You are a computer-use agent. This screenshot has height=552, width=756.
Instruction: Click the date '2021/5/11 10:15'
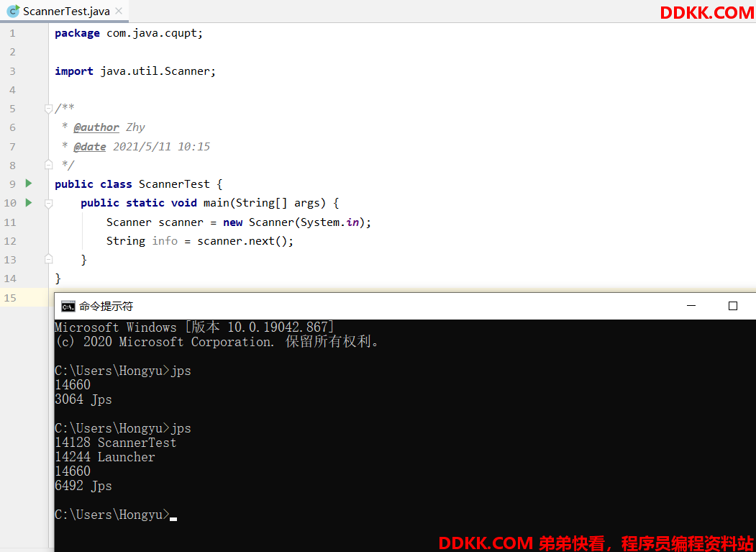(x=162, y=146)
